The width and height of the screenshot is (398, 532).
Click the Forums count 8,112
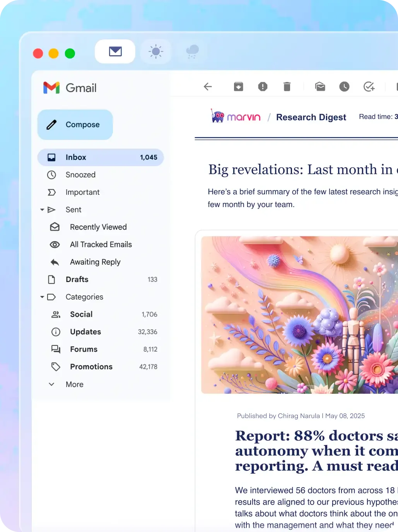pos(150,349)
